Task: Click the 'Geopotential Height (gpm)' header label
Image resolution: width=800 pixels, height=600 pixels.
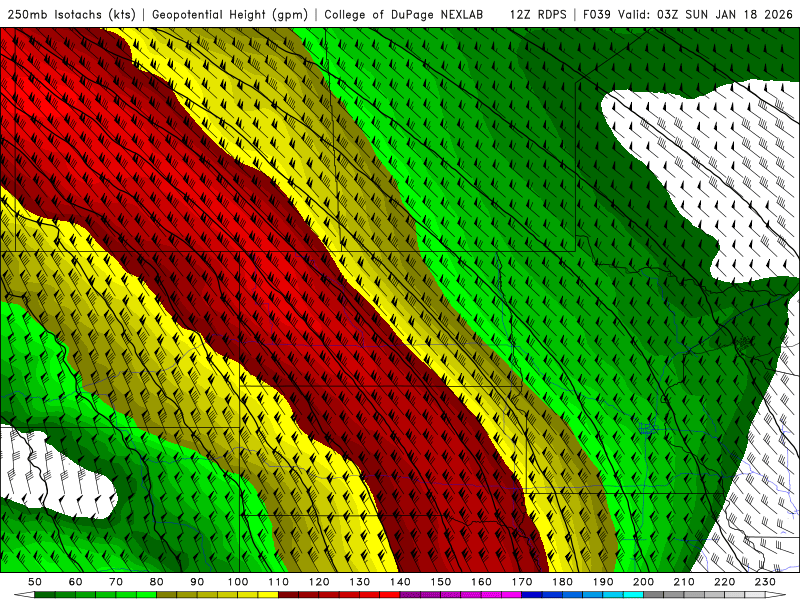Action: 230,15
